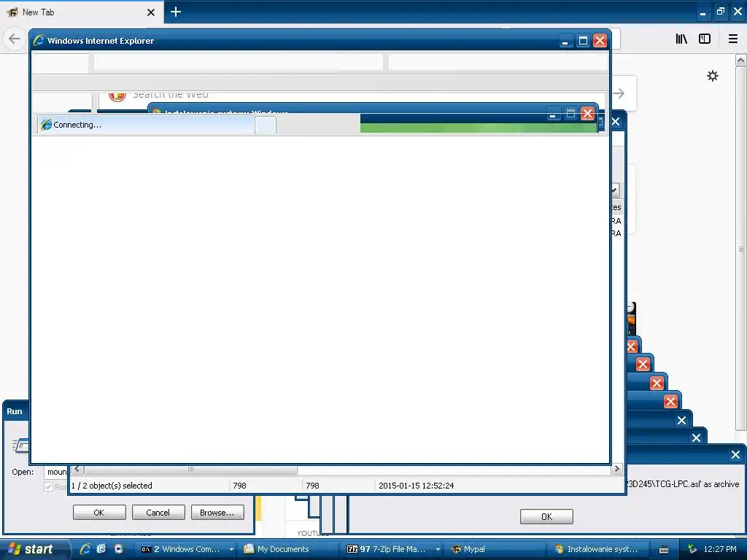Launch Windows Media Player from Quick Launch
Viewport: 747px width, 560px height.
[118, 549]
